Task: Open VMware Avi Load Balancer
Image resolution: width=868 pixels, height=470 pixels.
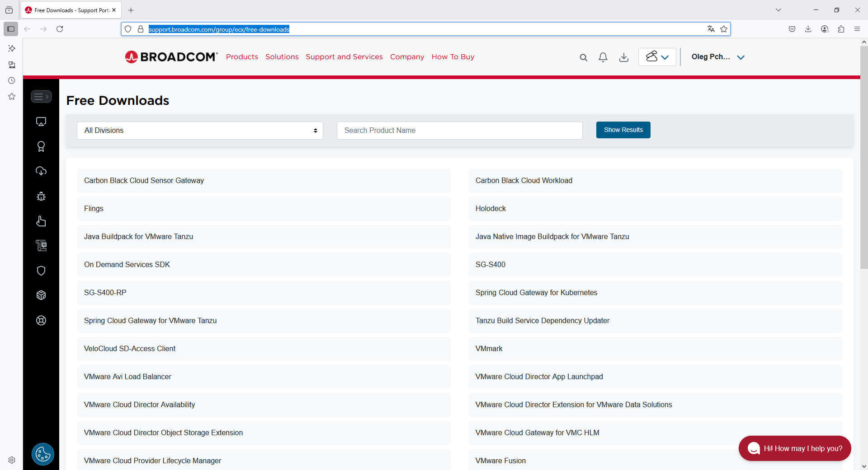Action: pos(264,377)
